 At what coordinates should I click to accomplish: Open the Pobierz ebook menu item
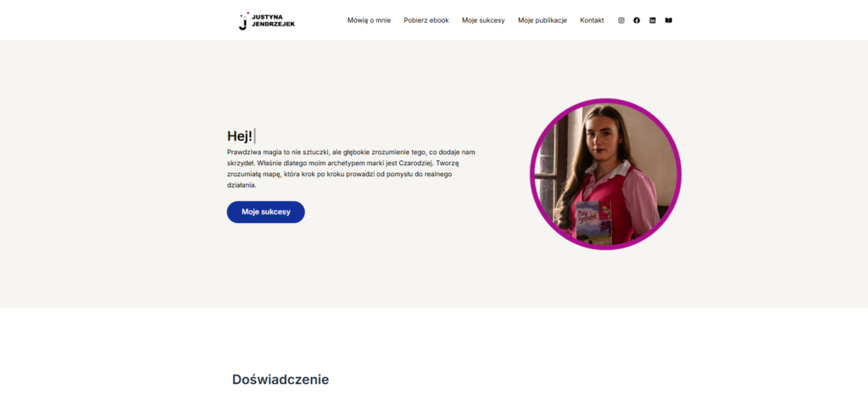[426, 20]
